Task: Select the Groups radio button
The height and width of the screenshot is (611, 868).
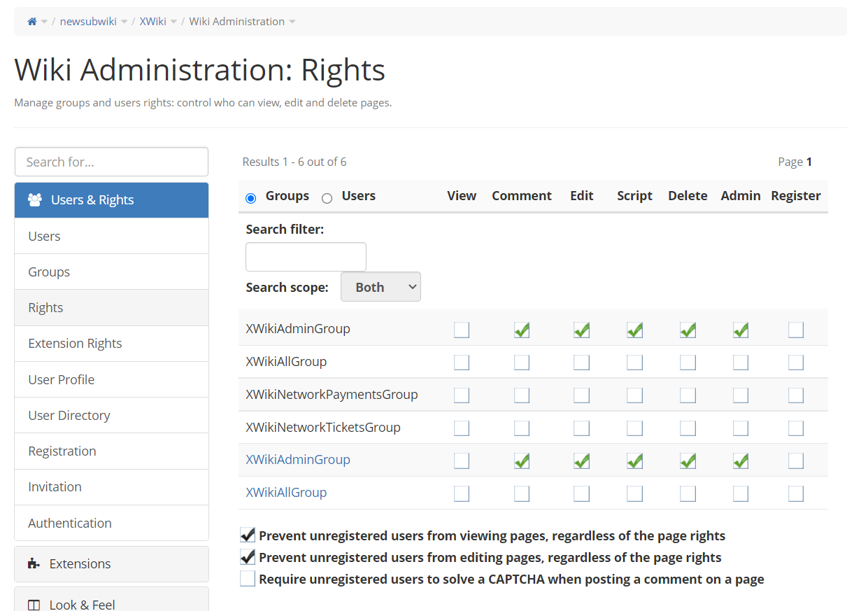Action: [250, 198]
